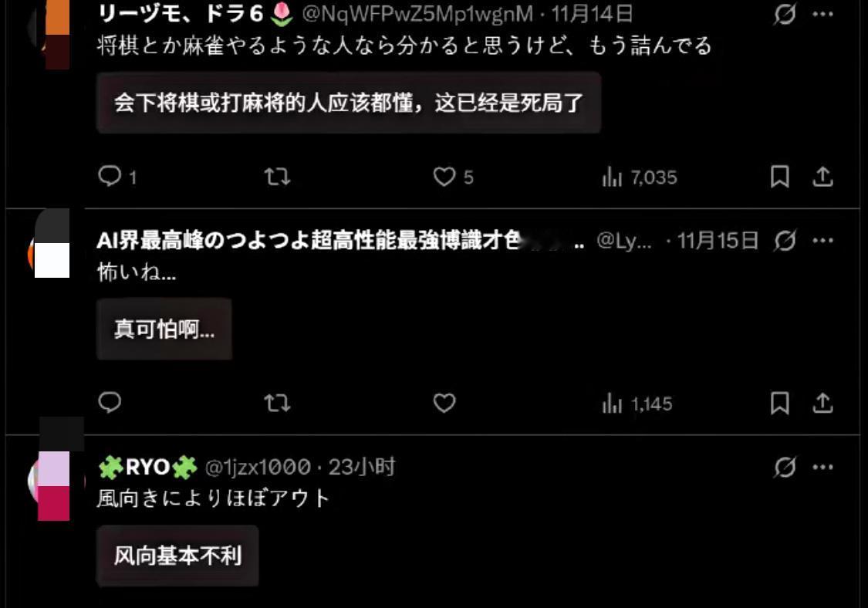Image resolution: width=868 pixels, height=608 pixels.
Task: Open more options on RYO's tweet
Action: [822, 467]
